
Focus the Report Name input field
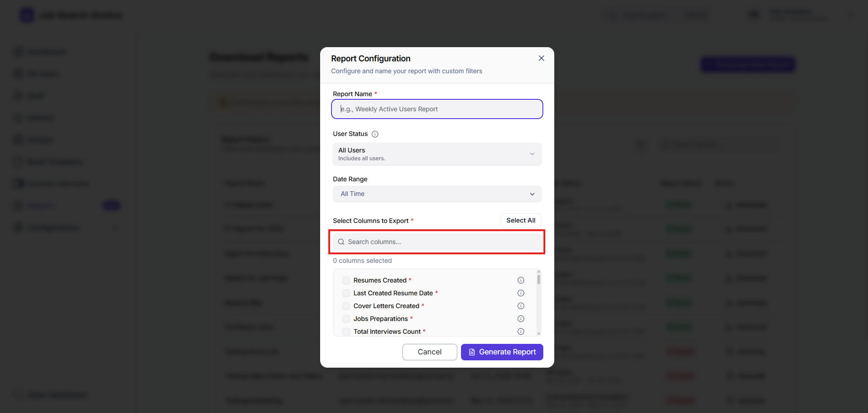tap(437, 109)
